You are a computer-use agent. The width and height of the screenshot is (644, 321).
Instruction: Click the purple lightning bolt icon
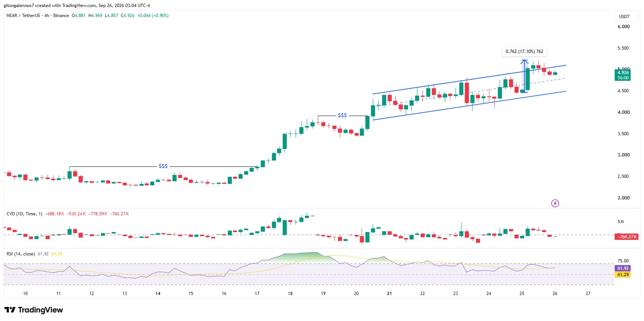(555, 203)
